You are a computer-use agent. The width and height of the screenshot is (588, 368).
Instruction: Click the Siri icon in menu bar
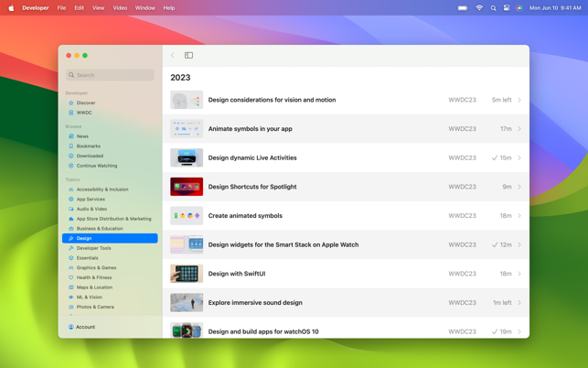[519, 8]
